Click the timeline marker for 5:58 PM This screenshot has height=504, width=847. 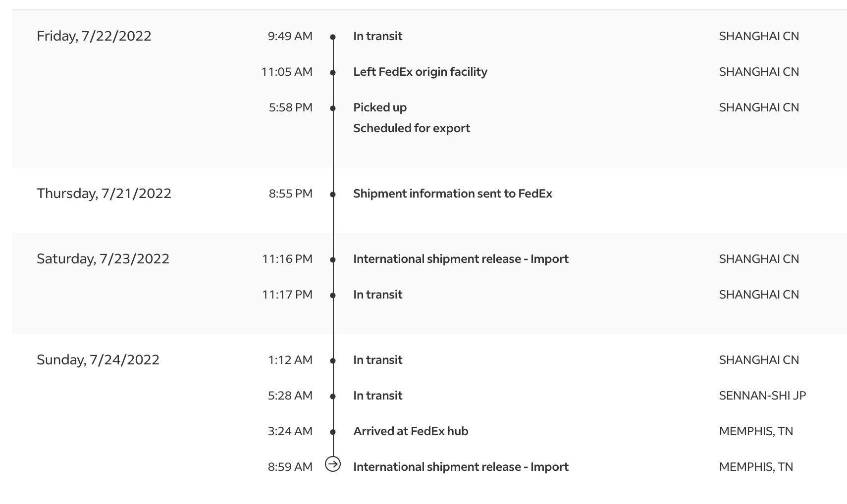(333, 108)
